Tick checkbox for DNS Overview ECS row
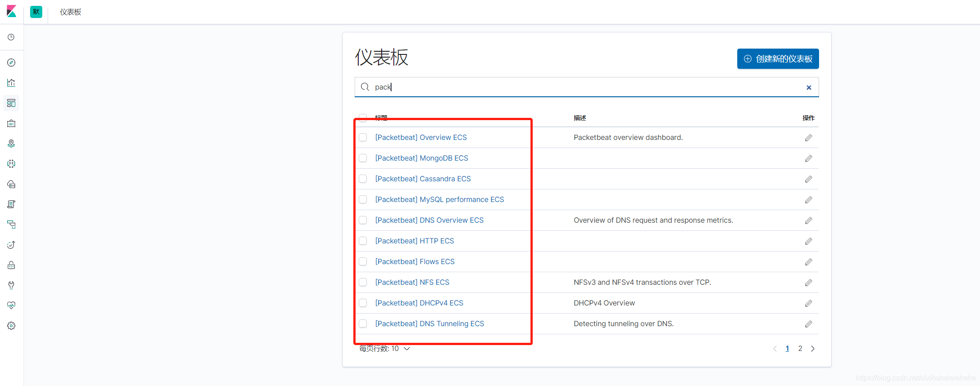The width and height of the screenshot is (980, 386). pyautogui.click(x=363, y=220)
